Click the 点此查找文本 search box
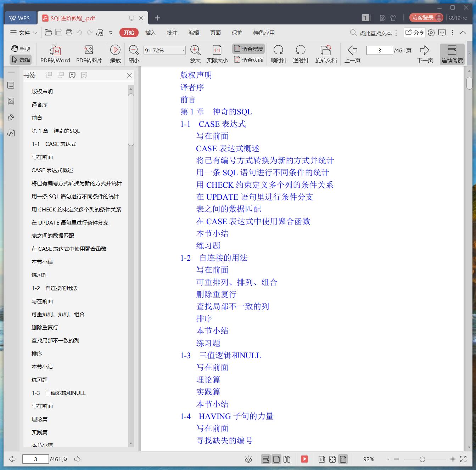476x470 pixels. click(x=371, y=33)
